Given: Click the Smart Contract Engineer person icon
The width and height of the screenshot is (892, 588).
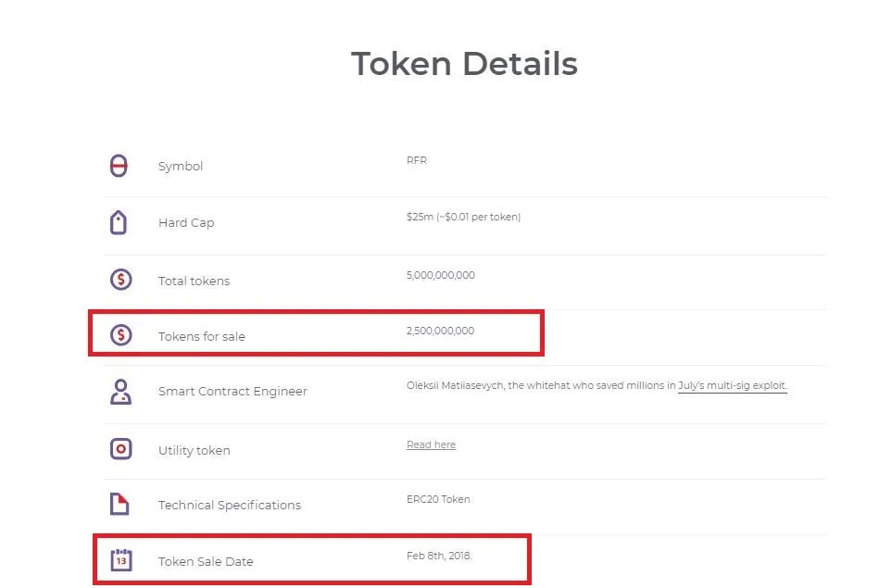Looking at the screenshot, I should (x=120, y=392).
